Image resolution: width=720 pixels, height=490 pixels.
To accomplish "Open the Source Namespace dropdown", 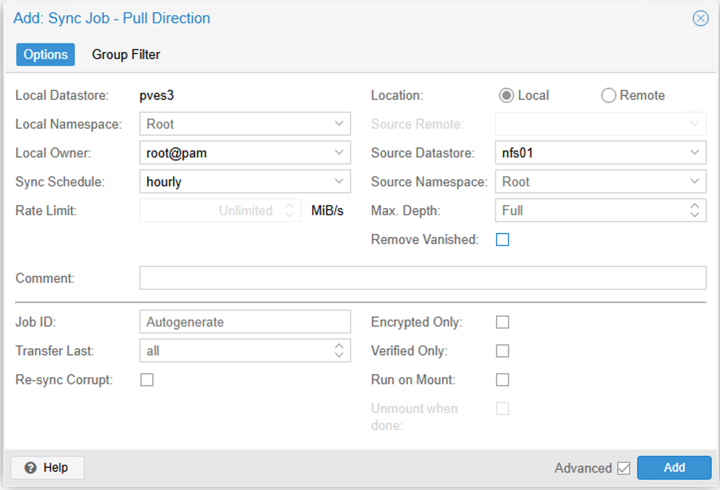I will (x=695, y=182).
